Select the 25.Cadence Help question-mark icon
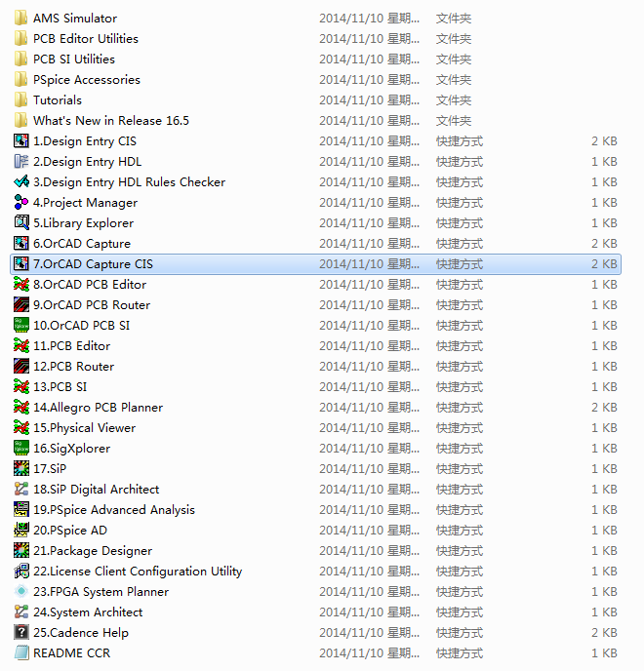Image resolution: width=644 pixels, height=671 pixels. pos(21,633)
